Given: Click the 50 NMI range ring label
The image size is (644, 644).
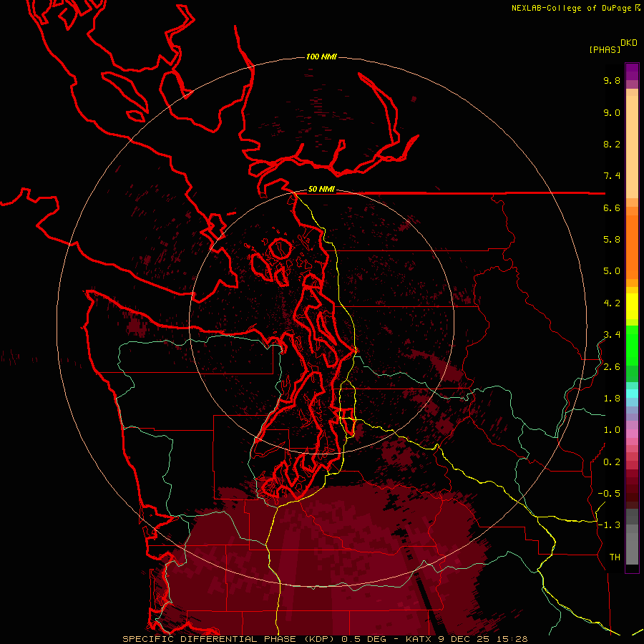Looking at the screenshot, I should 321,189.
